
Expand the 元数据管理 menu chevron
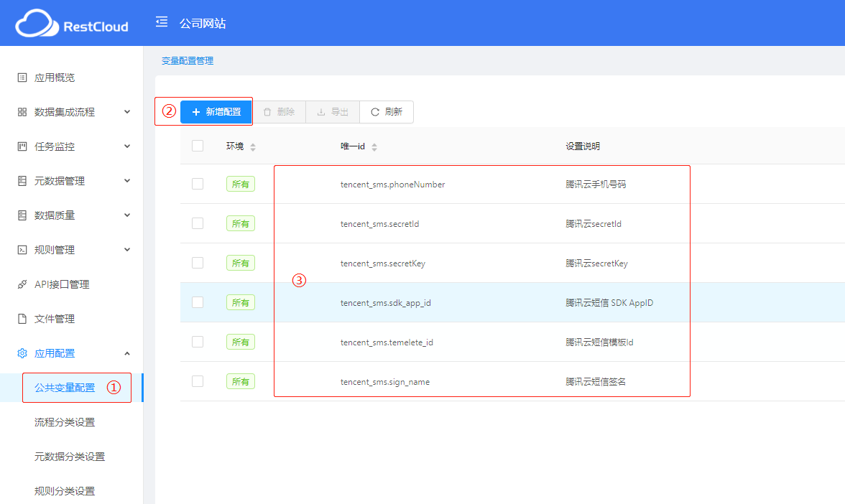pyautogui.click(x=127, y=181)
